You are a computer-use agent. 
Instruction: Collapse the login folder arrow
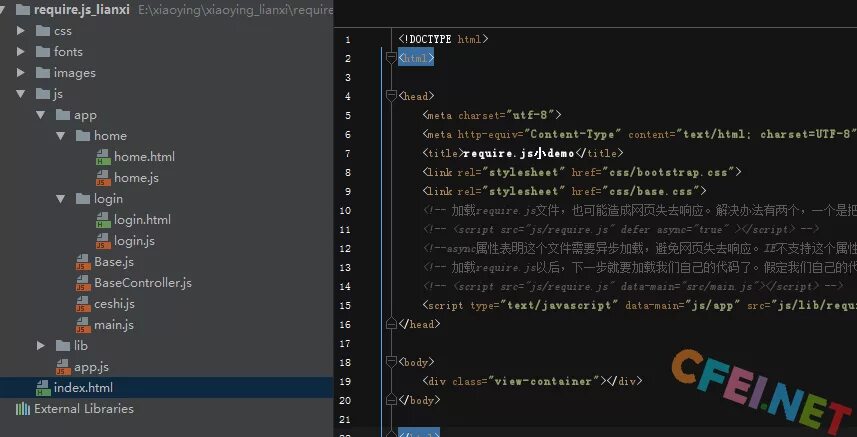[61, 199]
